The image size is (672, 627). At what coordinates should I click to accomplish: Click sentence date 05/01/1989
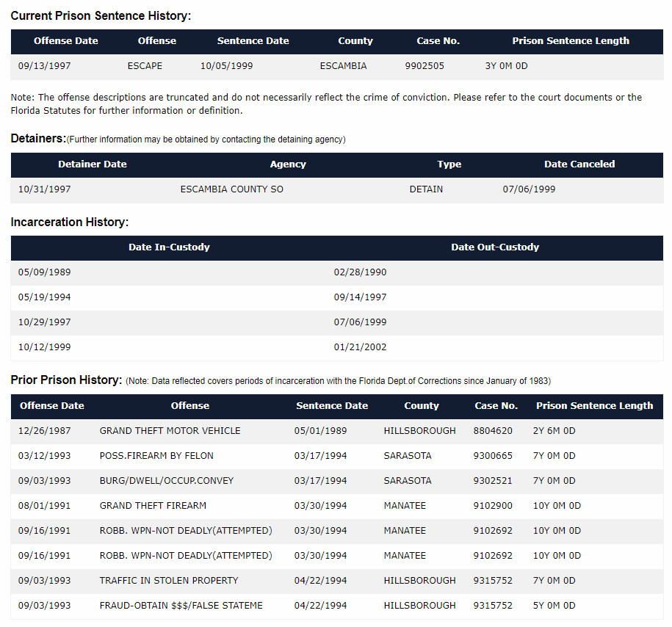pos(320,431)
